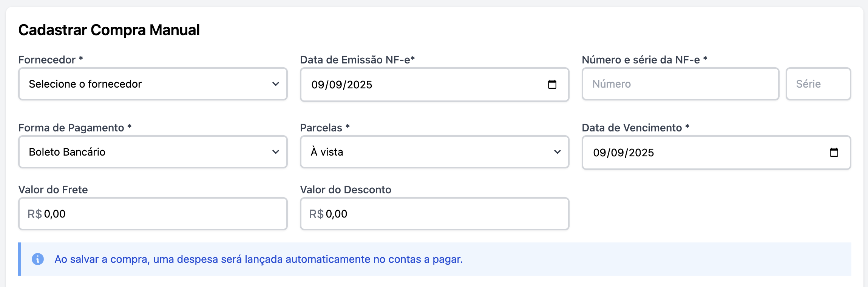
Task: Click the R$ prefix in Valor do Desconto
Action: click(x=316, y=214)
